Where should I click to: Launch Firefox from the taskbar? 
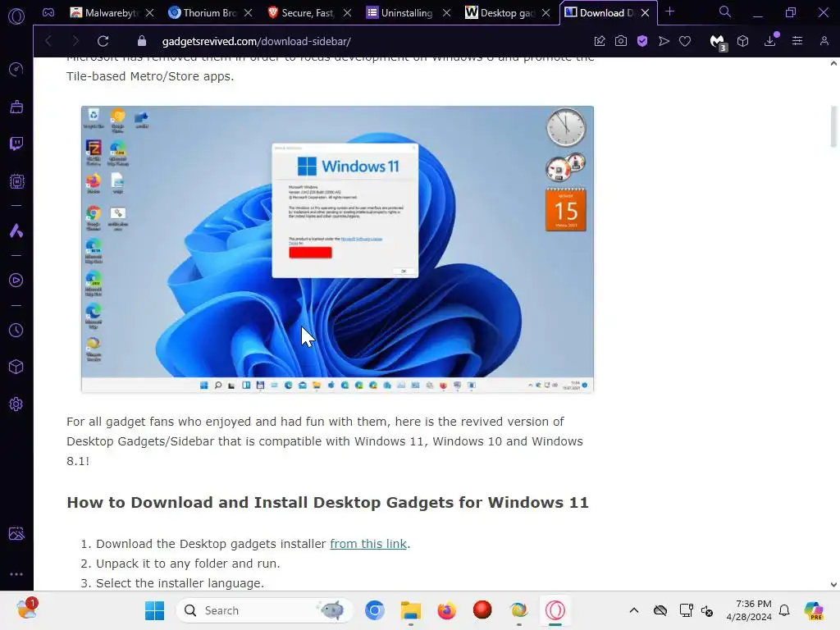click(x=446, y=610)
